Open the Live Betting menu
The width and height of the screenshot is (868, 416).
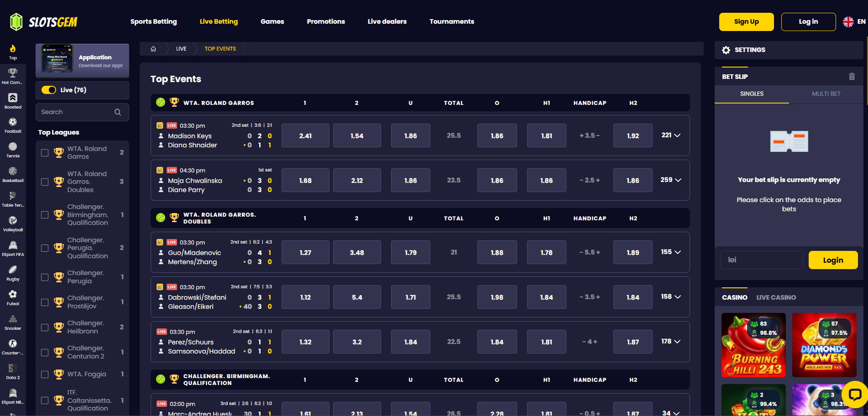(x=219, y=21)
